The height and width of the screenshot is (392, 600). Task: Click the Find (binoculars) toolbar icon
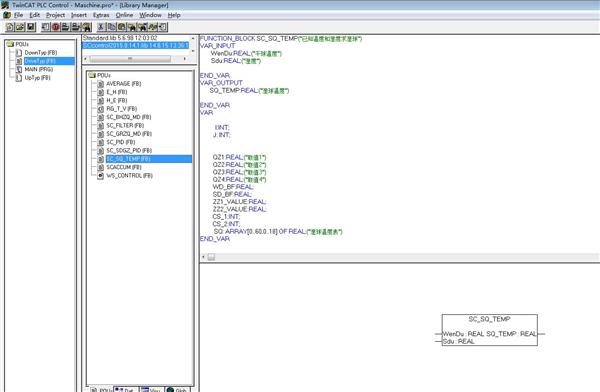click(132, 27)
